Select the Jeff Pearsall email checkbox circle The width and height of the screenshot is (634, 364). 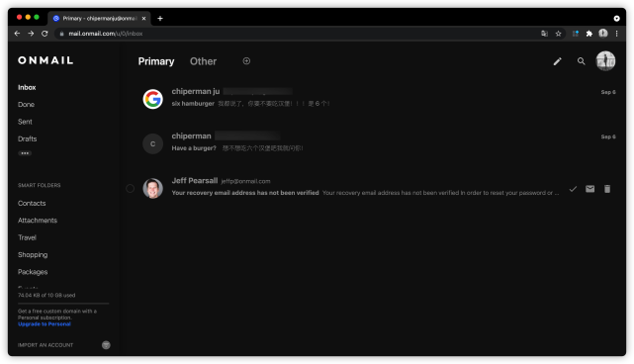(130, 189)
